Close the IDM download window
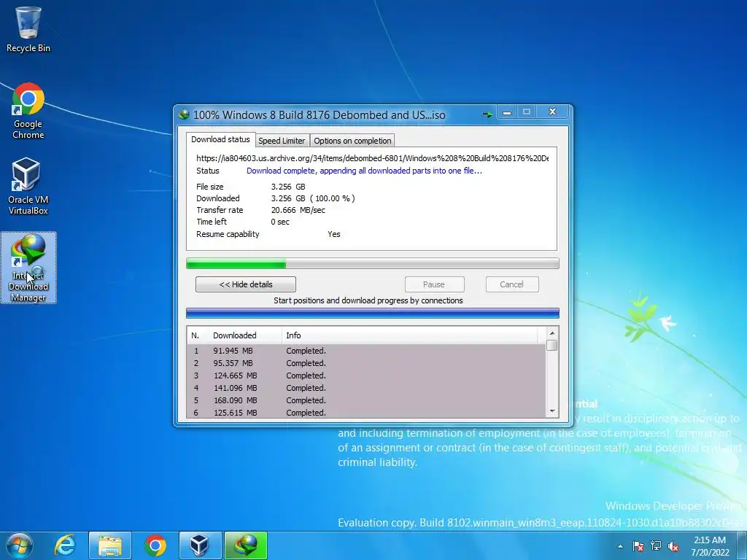The height and width of the screenshot is (560, 747). [x=553, y=112]
